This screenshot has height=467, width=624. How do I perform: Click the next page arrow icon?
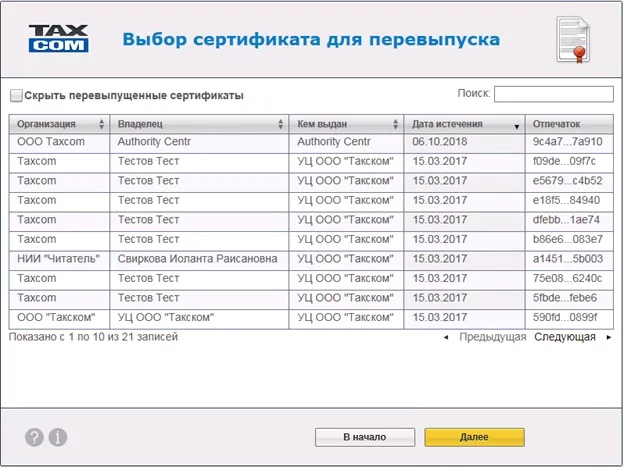(608, 337)
